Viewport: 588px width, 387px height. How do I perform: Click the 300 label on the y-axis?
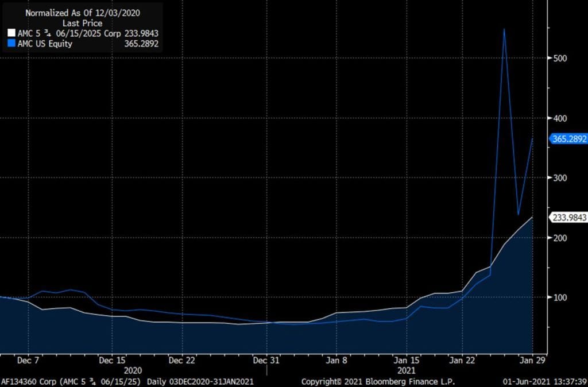click(x=559, y=178)
